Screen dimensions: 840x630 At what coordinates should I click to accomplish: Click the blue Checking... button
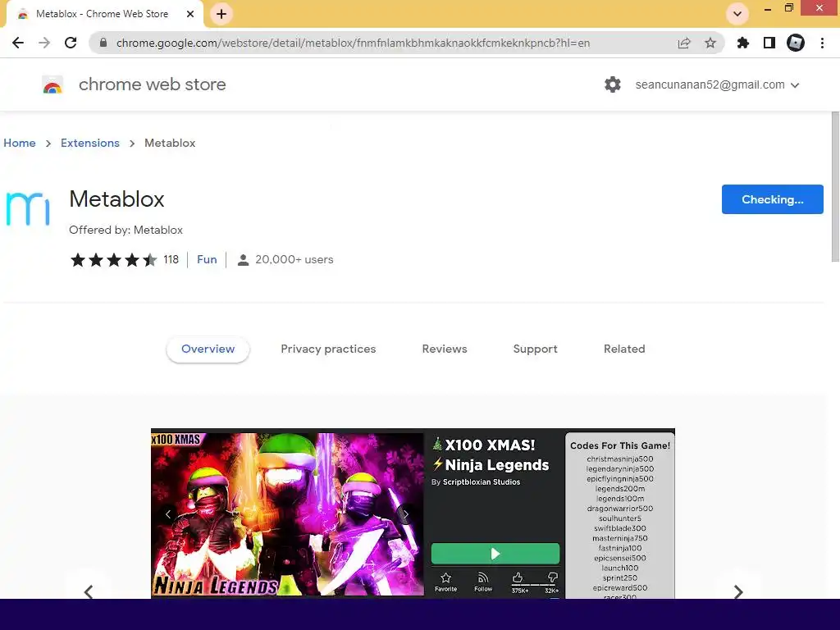(772, 199)
